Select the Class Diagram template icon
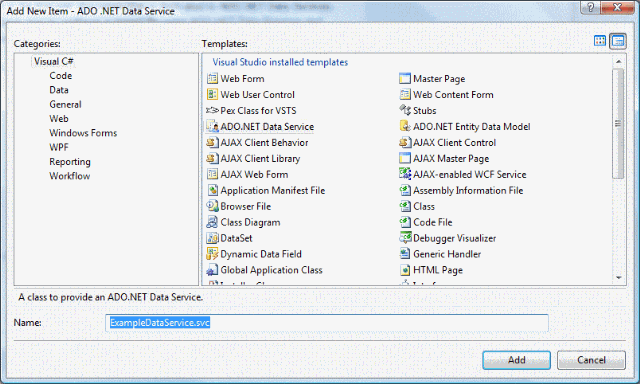 point(212,222)
